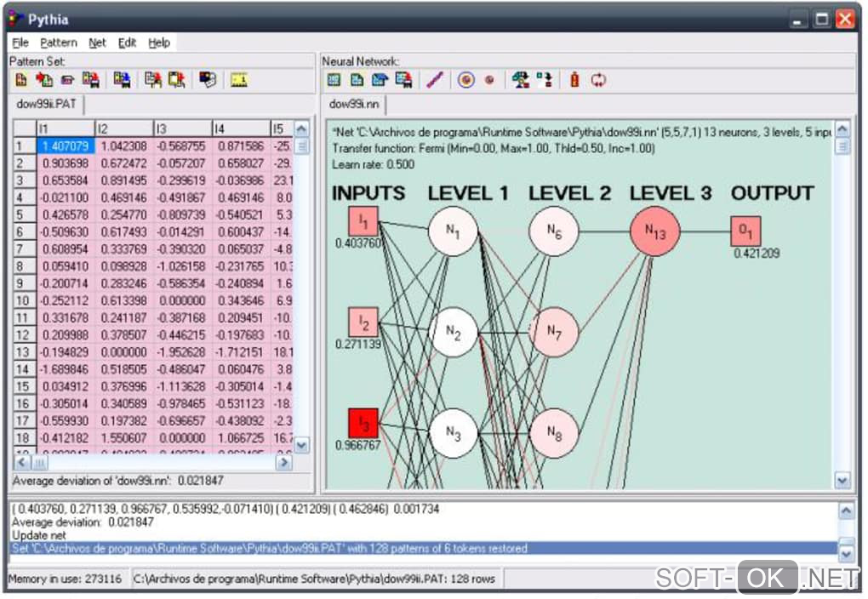The height and width of the screenshot is (599, 868).
Task: Click pattern table scroll-up arrow
Action: click(302, 129)
